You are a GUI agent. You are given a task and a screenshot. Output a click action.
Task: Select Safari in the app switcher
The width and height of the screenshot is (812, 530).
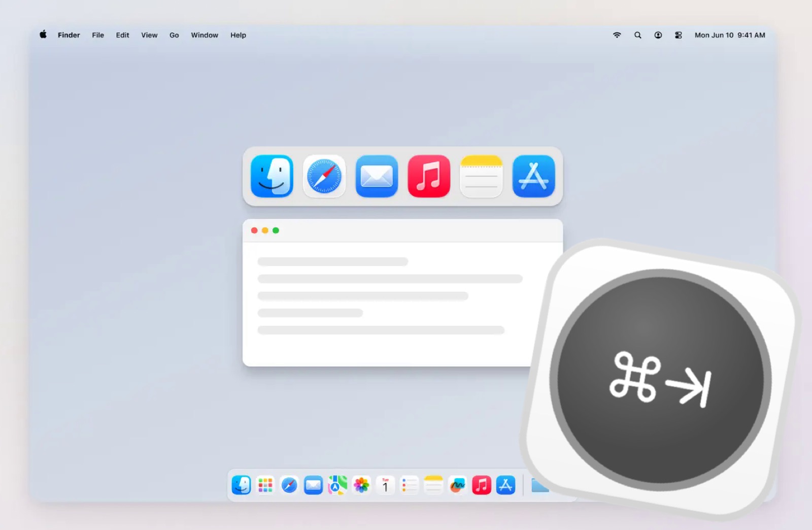coord(324,176)
